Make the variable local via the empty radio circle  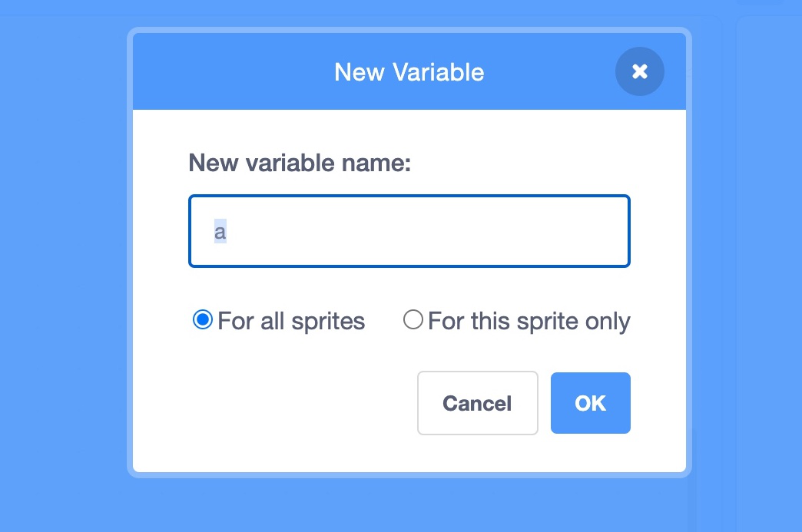click(413, 320)
